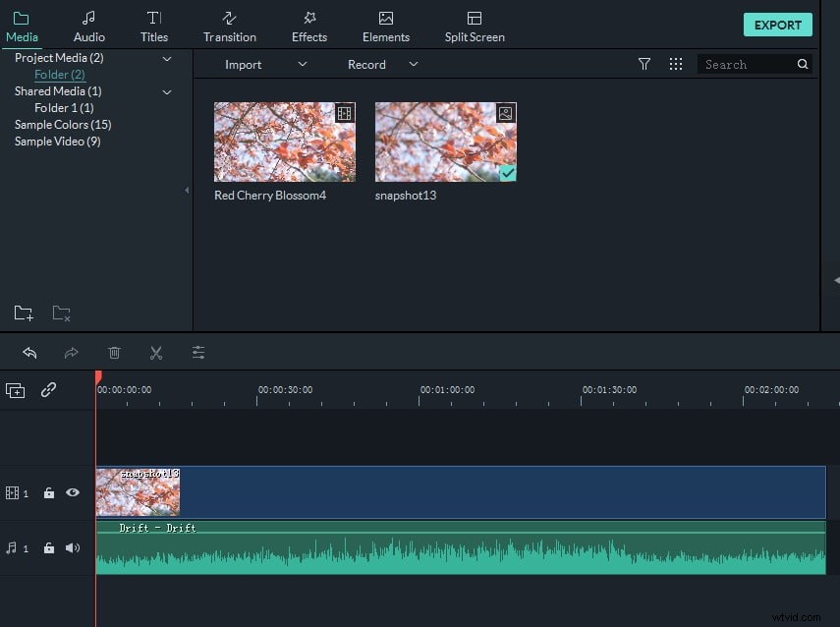Create new folder in media library
The image size is (840, 627).
[23, 313]
